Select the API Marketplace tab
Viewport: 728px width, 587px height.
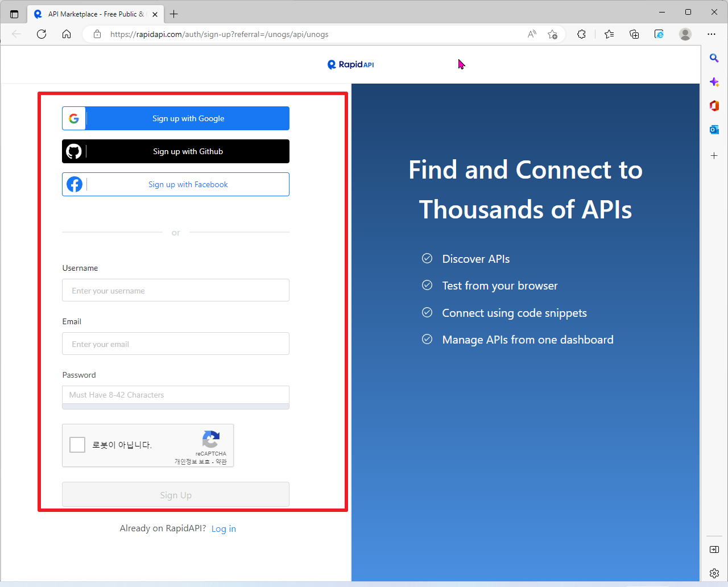click(x=95, y=14)
